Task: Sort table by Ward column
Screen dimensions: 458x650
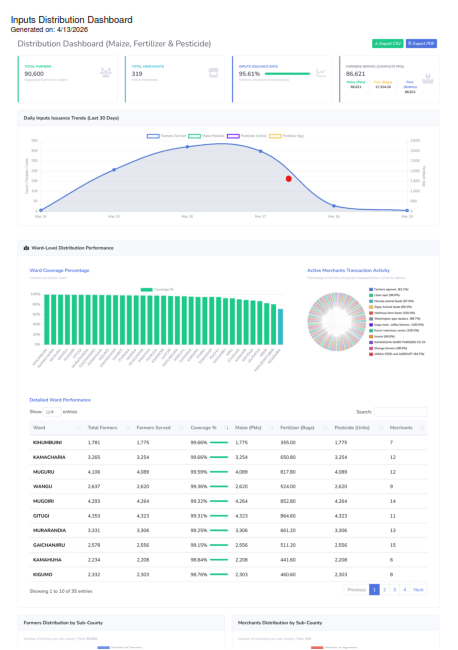Action: 56,427
